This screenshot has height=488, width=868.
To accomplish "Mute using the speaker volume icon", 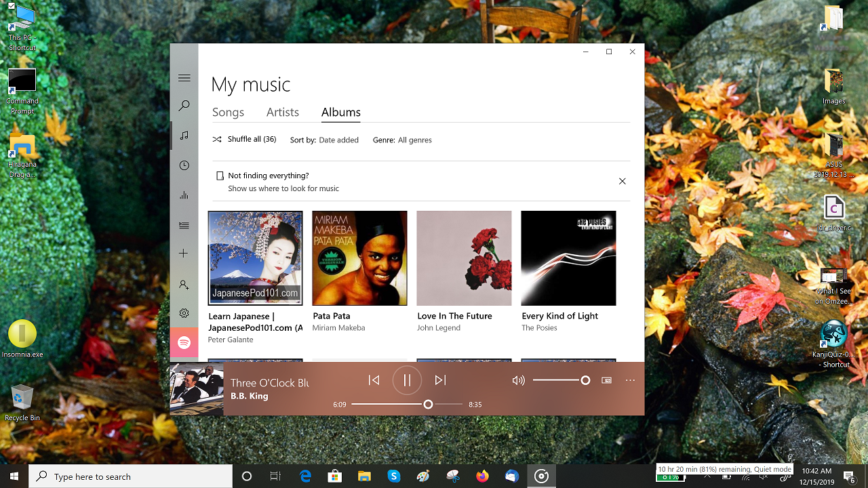I will (519, 380).
